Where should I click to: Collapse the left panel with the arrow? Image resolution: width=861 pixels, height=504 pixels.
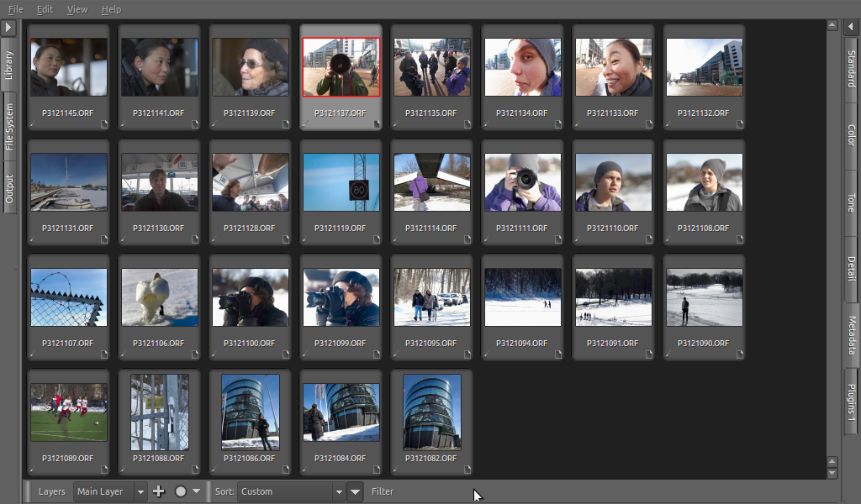coord(8,27)
